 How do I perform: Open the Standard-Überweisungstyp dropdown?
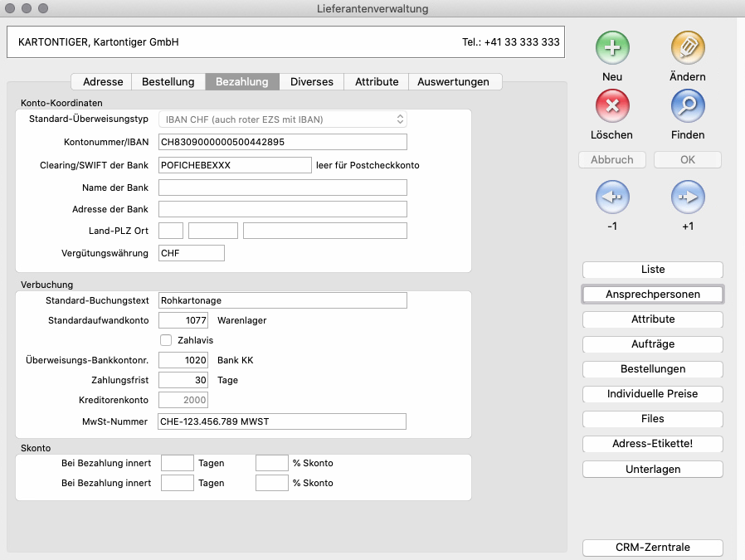click(x=282, y=119)
